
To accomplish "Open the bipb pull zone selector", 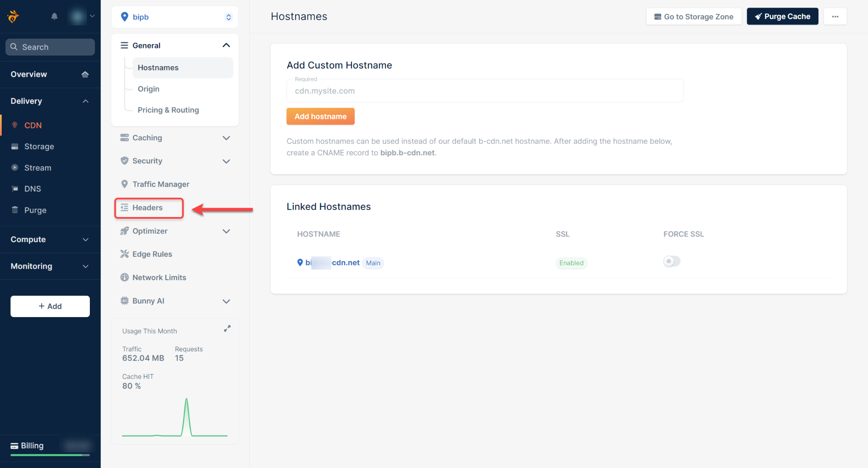I will click(175, 17).
